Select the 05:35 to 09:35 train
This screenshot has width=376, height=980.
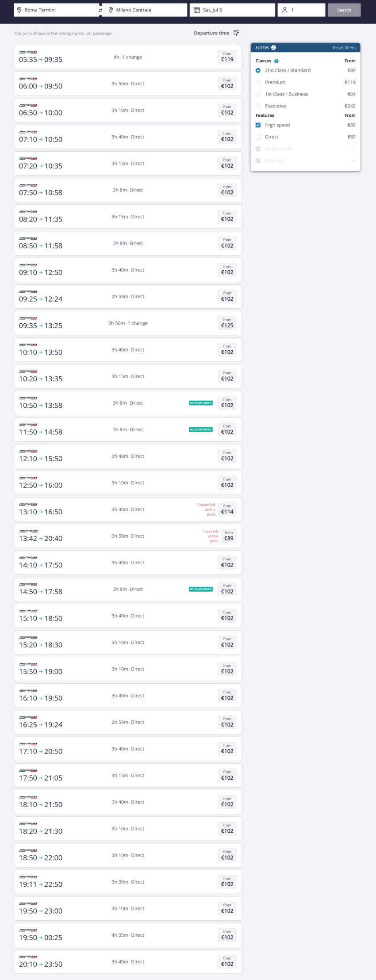tap(128, 57)
